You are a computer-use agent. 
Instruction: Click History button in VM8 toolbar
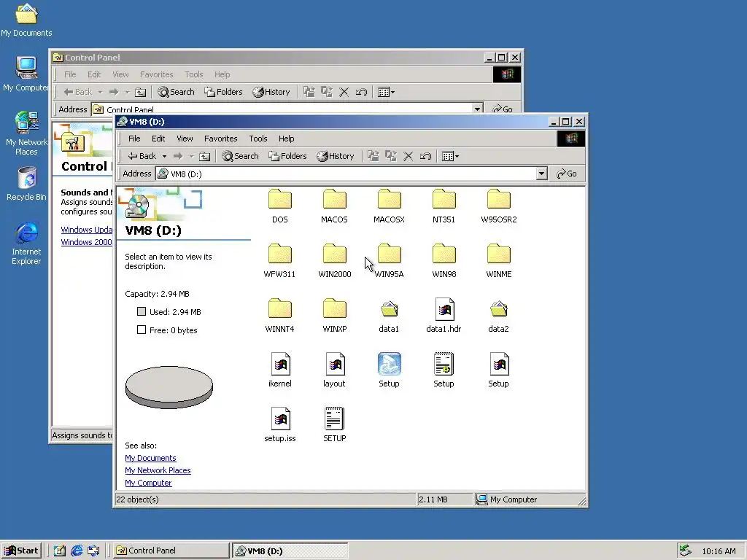click(336, 156)
